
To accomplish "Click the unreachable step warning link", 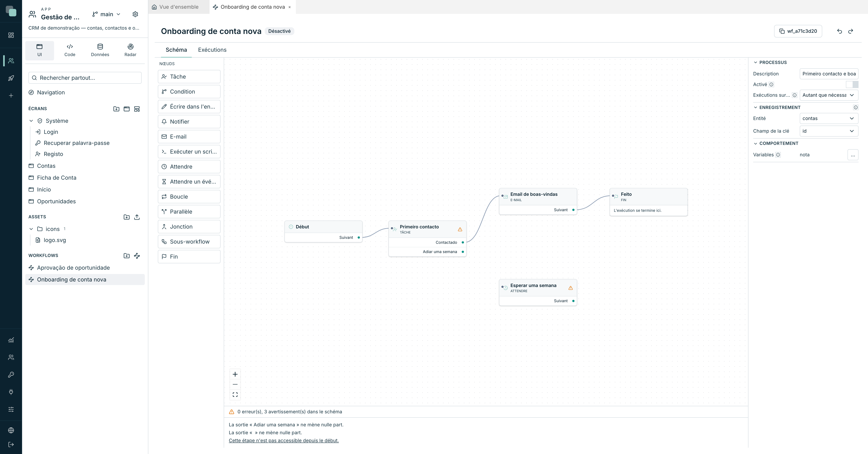I will (284, 441).
